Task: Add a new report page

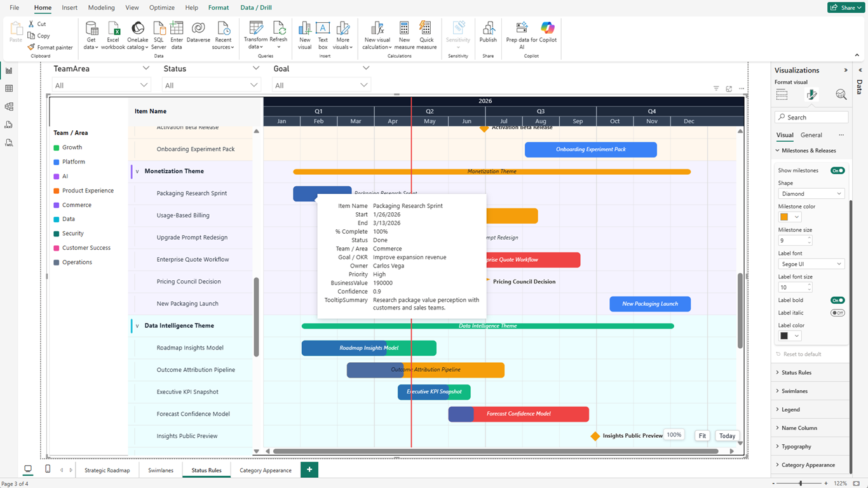Action: [309, 470]
